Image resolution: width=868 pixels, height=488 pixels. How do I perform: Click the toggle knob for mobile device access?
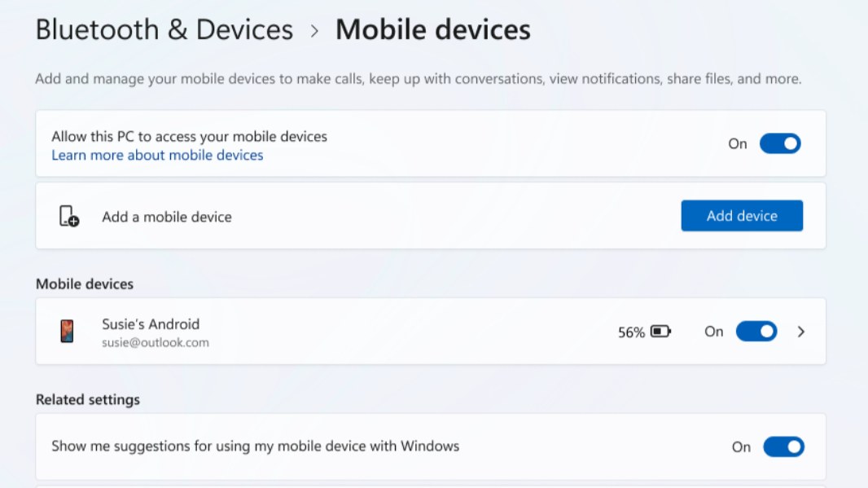coord(788,143)
